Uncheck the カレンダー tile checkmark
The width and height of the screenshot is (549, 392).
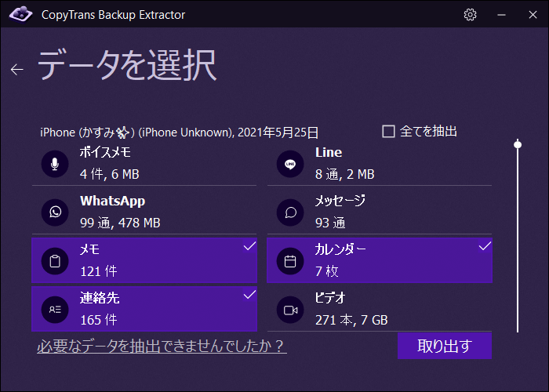485,246
